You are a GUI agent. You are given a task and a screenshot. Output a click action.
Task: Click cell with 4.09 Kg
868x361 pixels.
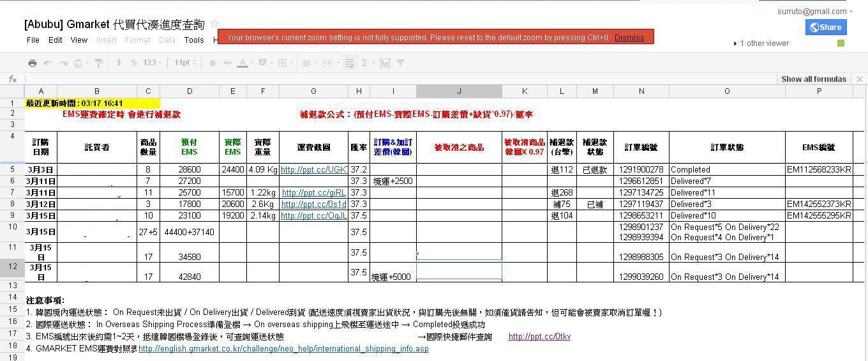262,169
